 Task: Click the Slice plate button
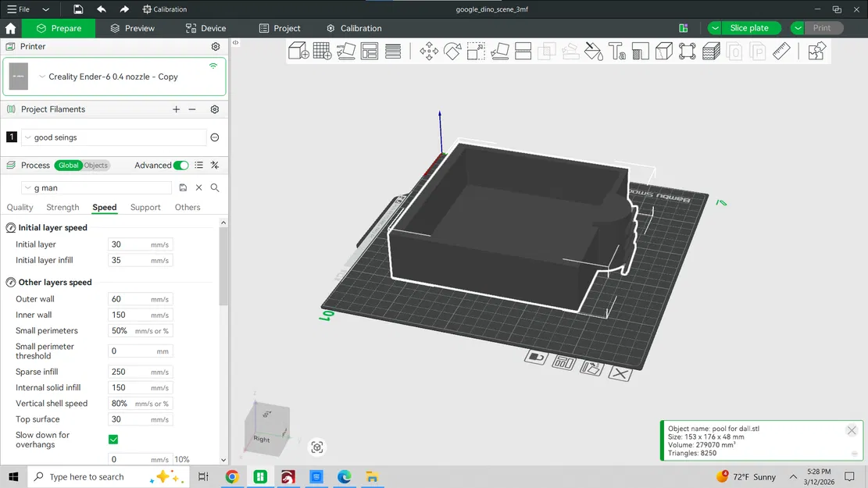[750, 27]
